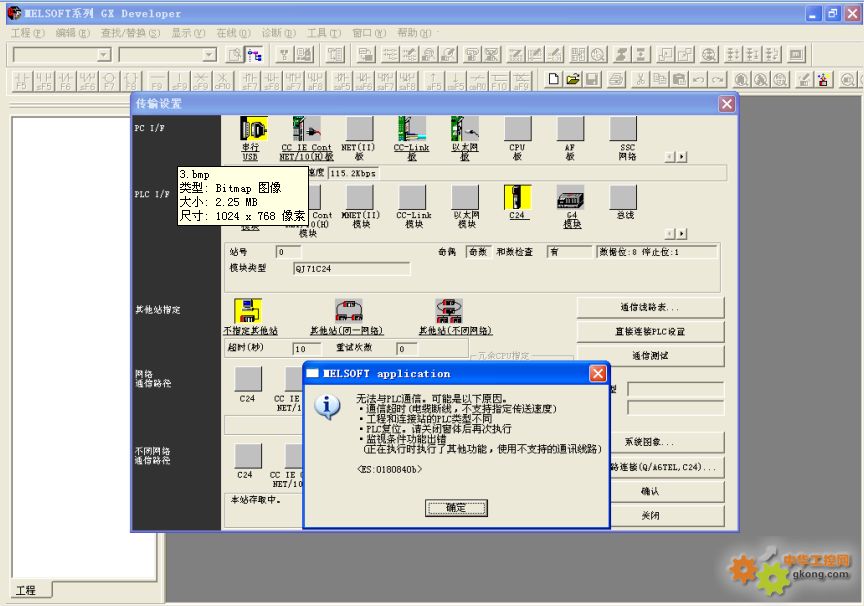
Task: Choose 其他站(同一网络) same-network icon
Action: (x=349, y=311)
